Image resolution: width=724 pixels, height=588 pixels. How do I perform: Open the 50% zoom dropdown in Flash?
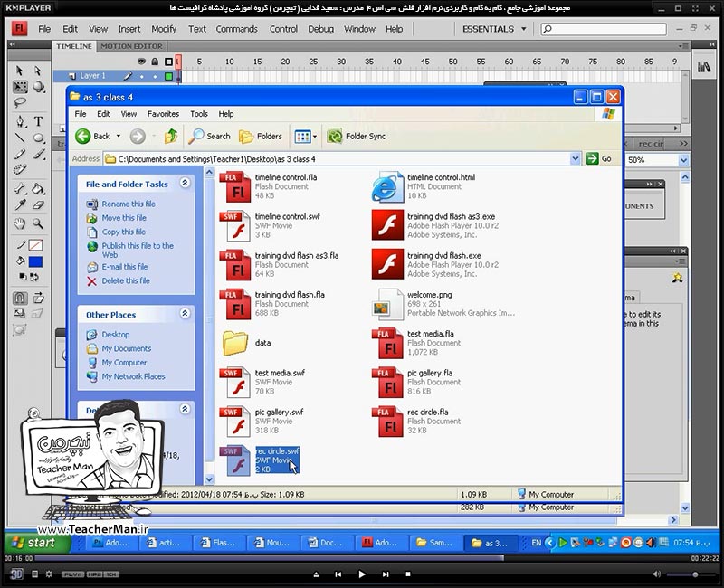(683, 160)
